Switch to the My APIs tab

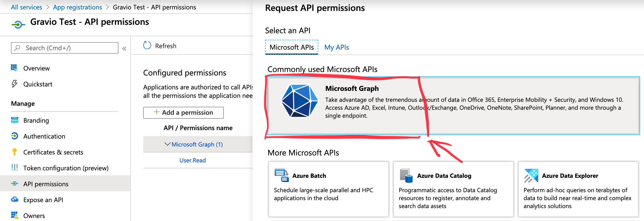pyautogui.click(x=336, y=47)
